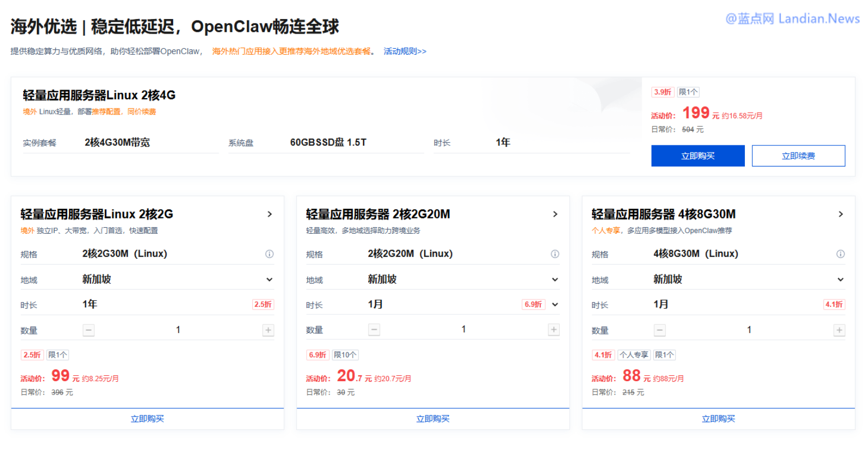Image resolution: width=868 pixels, height=449 pixels.
Task: Decrease quantity on the 4核8G30M card
Action: coord(660,330)
